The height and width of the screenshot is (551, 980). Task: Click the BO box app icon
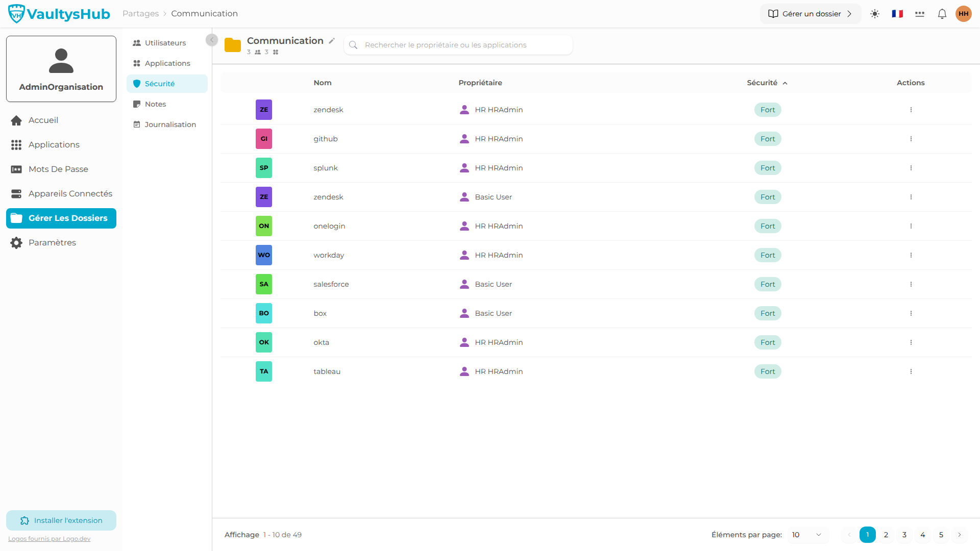(x=264, y=313)
